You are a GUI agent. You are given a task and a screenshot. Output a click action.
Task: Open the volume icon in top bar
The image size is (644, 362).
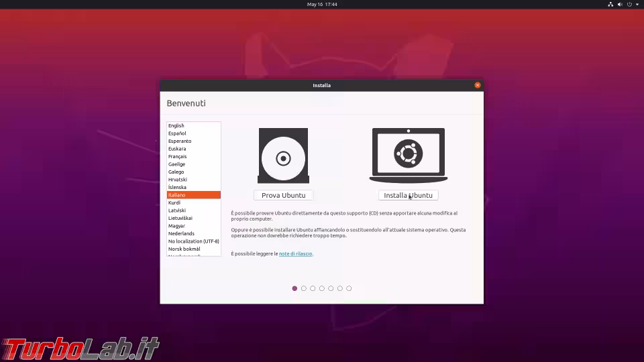click(x=620, y=4)
